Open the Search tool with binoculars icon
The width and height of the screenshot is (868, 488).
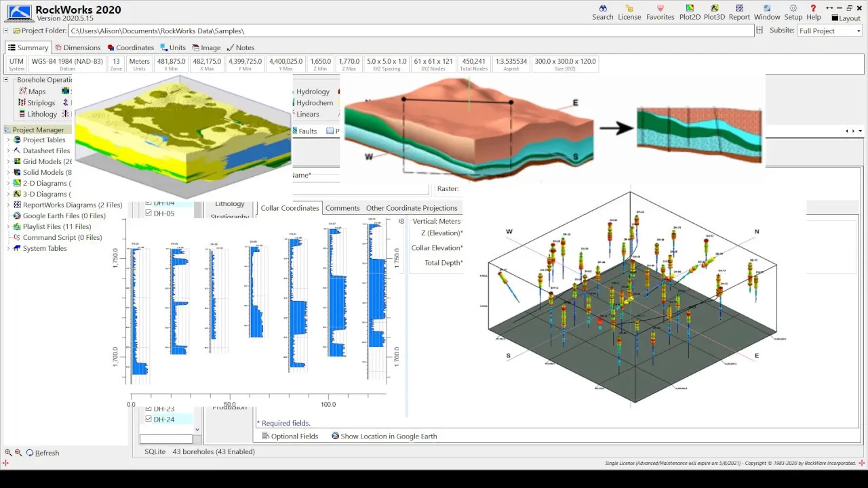tap(602, 12)
